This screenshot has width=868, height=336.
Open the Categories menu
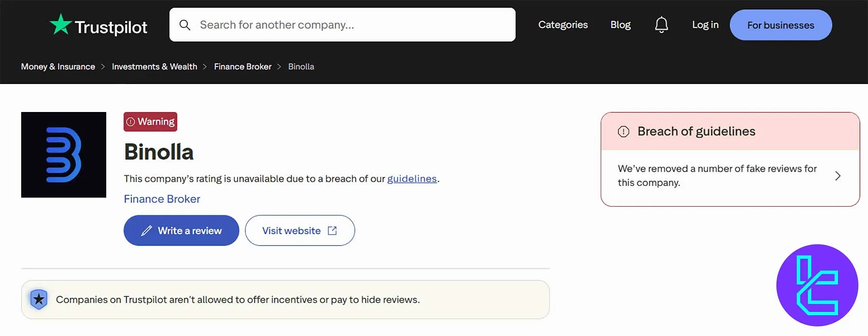click(563, 25)
